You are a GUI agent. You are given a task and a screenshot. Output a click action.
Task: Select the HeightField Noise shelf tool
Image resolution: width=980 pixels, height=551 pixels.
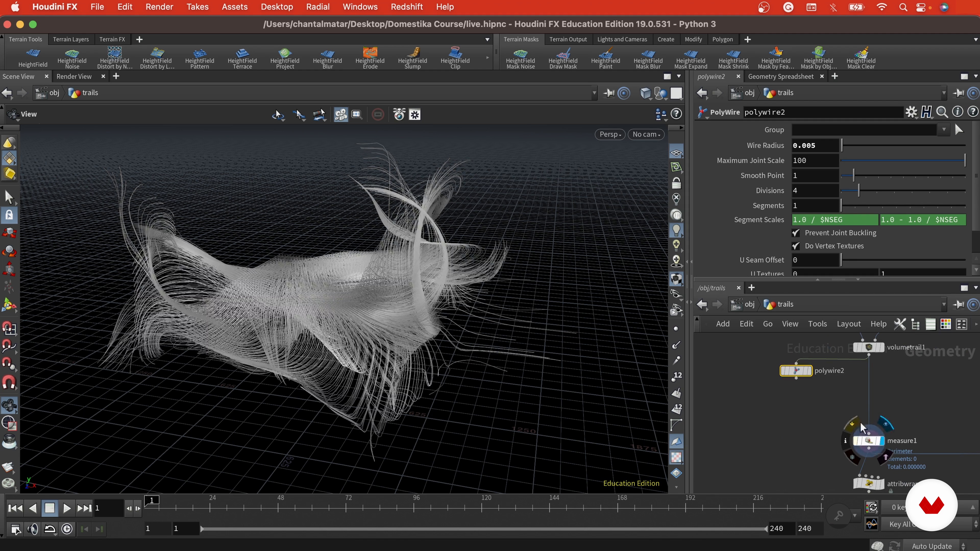click(72, 58)
